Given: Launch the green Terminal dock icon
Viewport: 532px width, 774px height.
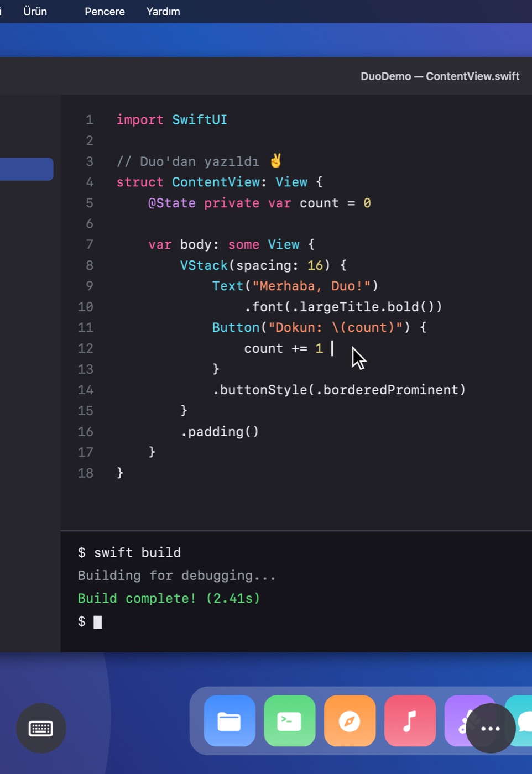Looking at the screenshot, I should tap(290, 721).
